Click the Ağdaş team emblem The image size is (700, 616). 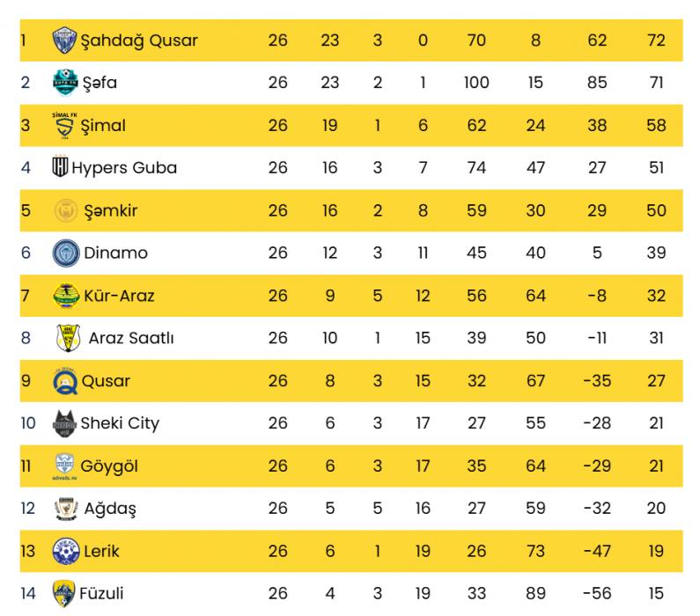click(x=67, y=509)
